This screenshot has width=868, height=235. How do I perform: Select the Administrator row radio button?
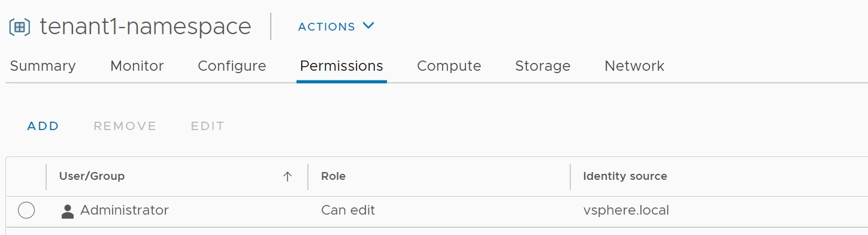coord(26,210)
